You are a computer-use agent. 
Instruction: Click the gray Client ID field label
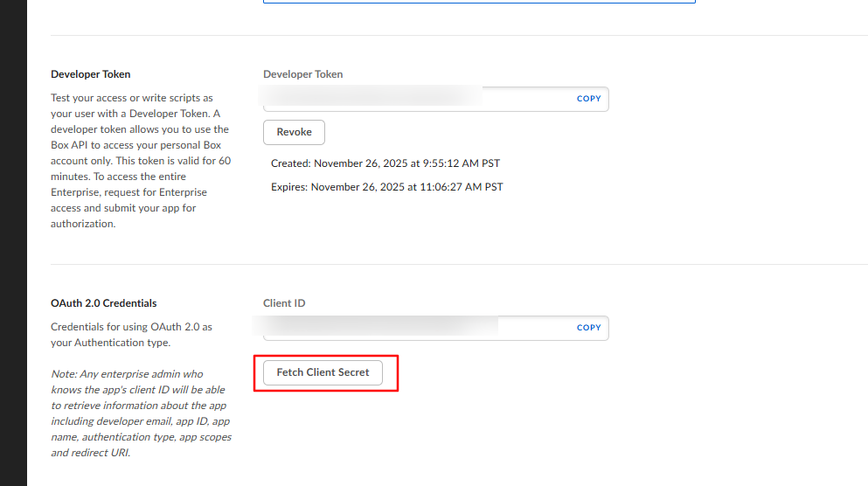click(x=284, y=303)
